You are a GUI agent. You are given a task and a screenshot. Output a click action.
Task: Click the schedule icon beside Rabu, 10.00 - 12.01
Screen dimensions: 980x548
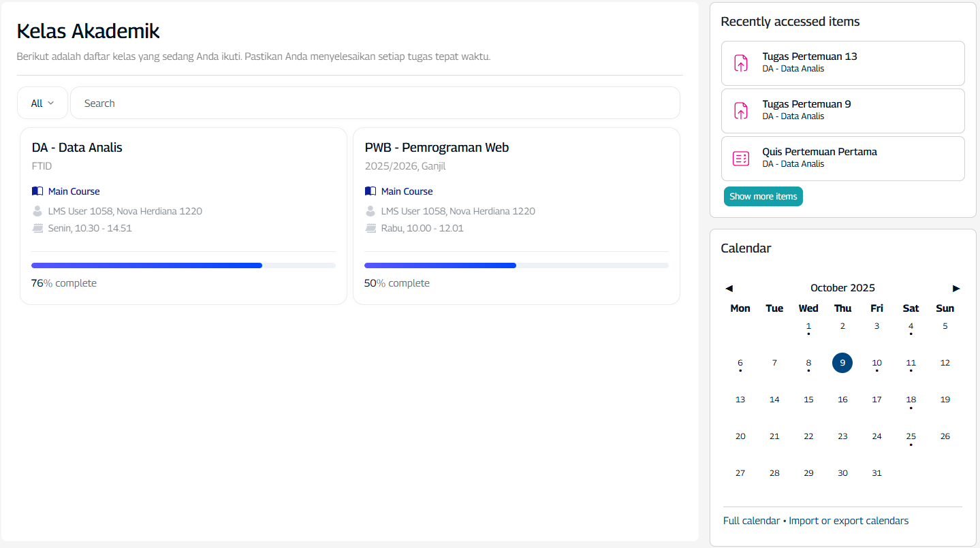pyautogui.click(x=370, y=228)
